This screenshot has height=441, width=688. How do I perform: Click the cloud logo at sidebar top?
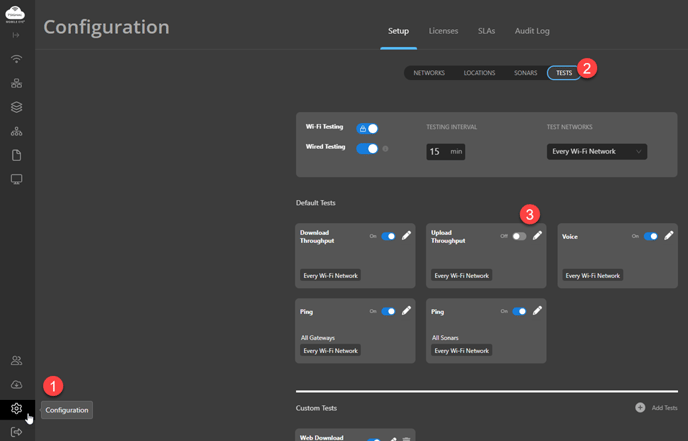[x=15, y=14]
